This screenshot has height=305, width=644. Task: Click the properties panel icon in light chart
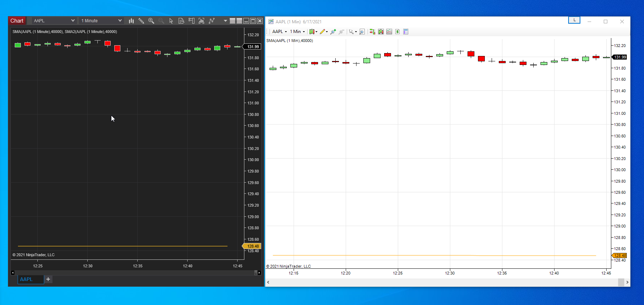tap(406, 32)
